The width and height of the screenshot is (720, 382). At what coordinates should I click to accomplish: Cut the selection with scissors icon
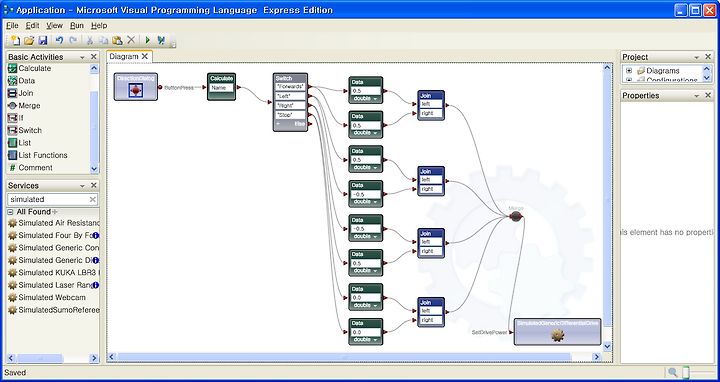pos(90,40)
